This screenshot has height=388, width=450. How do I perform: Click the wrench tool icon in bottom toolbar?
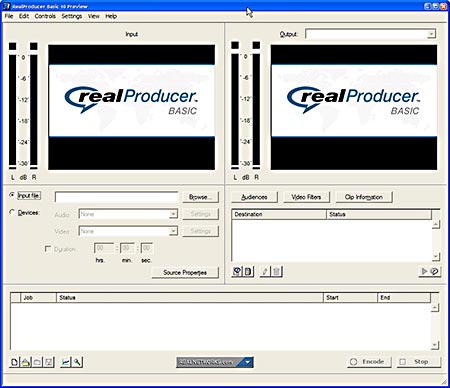pos(77,362)
